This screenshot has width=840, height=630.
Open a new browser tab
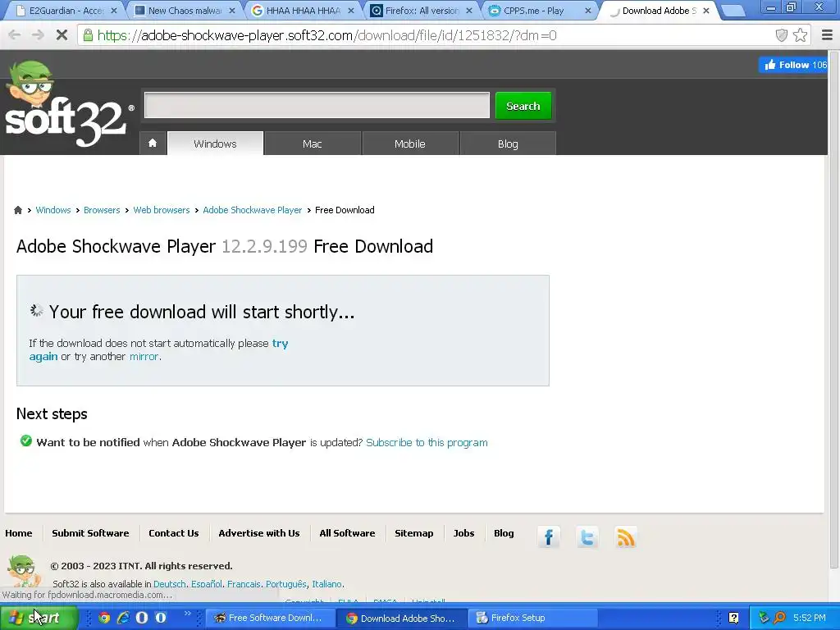pos(733,11)
